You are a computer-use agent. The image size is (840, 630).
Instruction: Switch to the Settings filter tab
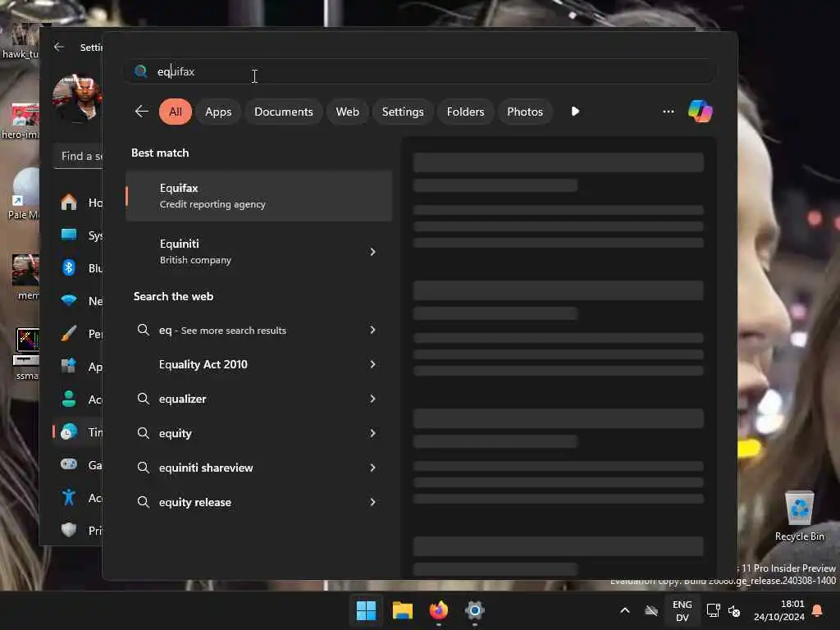[402, 112]
